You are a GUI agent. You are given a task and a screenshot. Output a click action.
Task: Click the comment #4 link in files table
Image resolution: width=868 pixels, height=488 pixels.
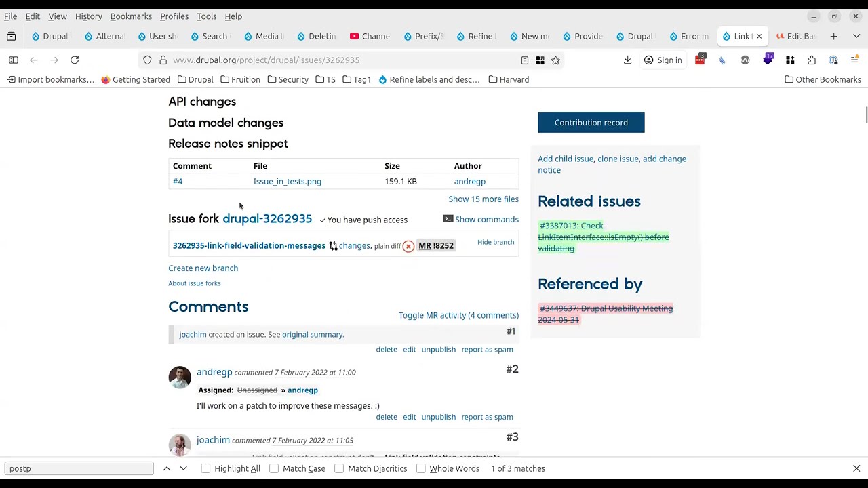coord(178,181)
